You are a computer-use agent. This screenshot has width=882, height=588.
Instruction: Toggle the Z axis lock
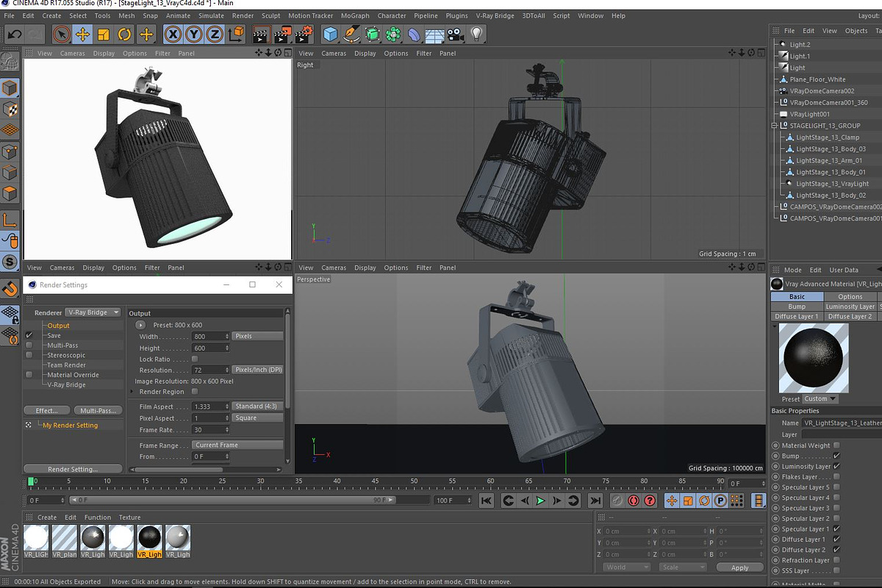tap(215, 34)
